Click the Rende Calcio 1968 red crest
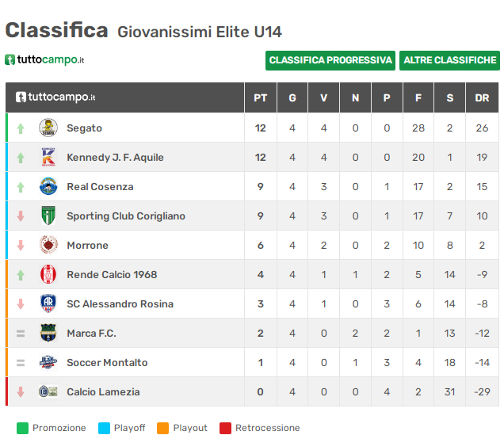The width and height of the screenshot is (504, 435). click(x=48, y=274)
